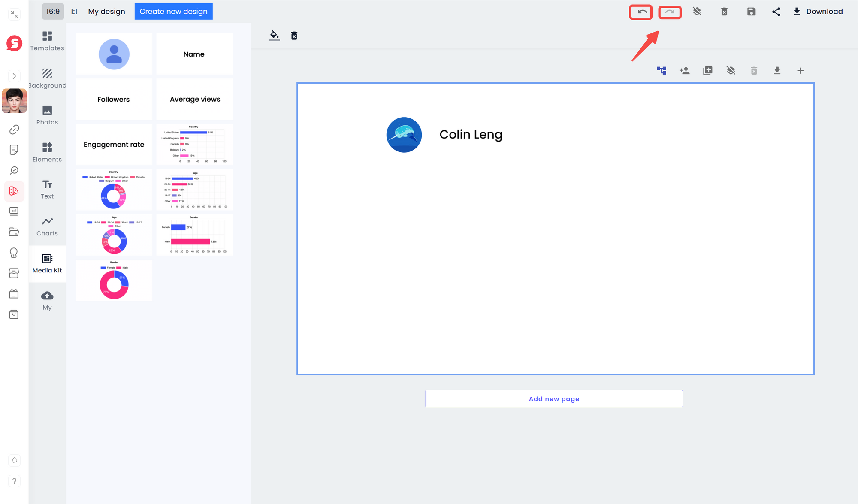
Task: Click the lightbulb idea icon in sidebar
Action: click(x=14, y=253)
